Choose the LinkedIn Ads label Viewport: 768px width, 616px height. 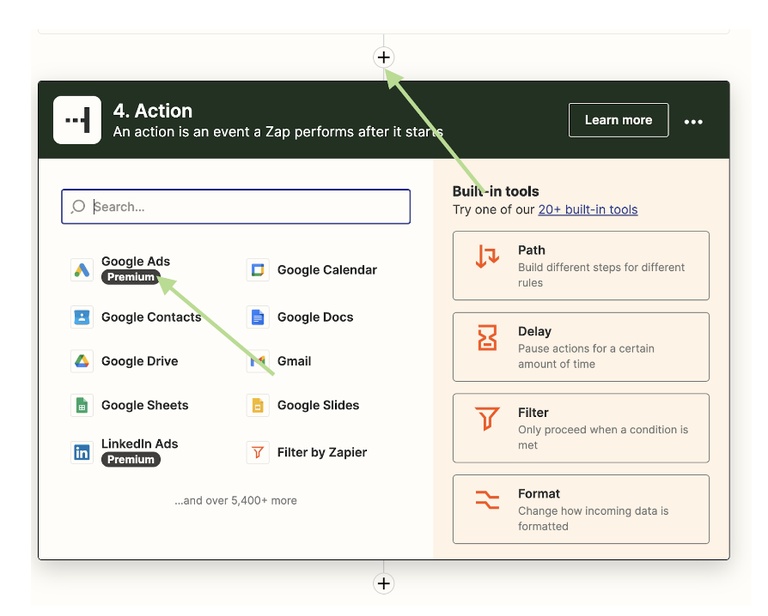(140, 444)
